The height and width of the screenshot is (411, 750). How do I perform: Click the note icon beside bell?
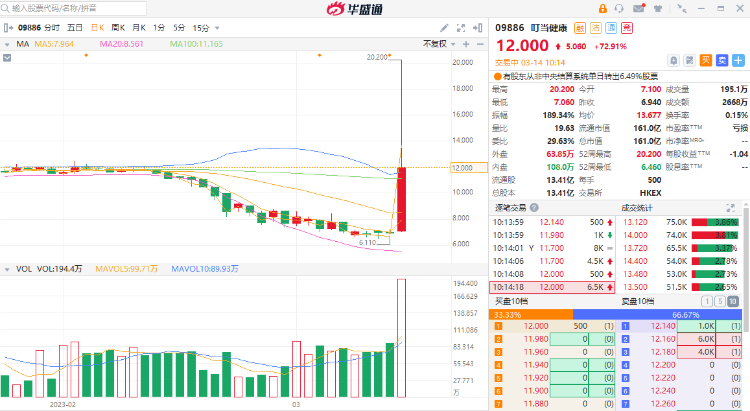click(x=689, y=60)
